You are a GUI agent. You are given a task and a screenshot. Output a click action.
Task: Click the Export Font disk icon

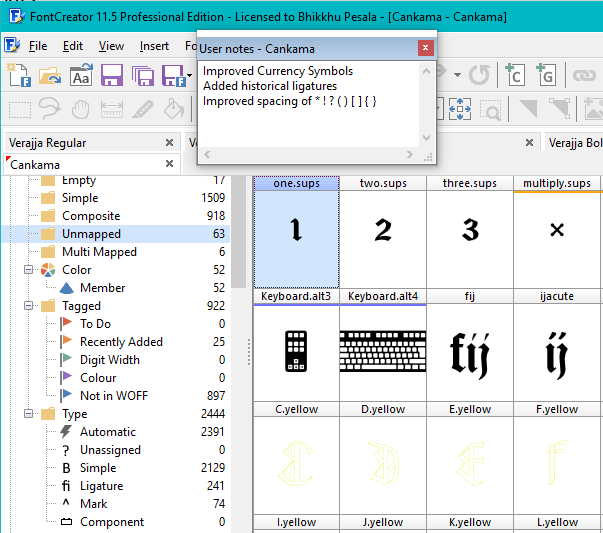173,75
